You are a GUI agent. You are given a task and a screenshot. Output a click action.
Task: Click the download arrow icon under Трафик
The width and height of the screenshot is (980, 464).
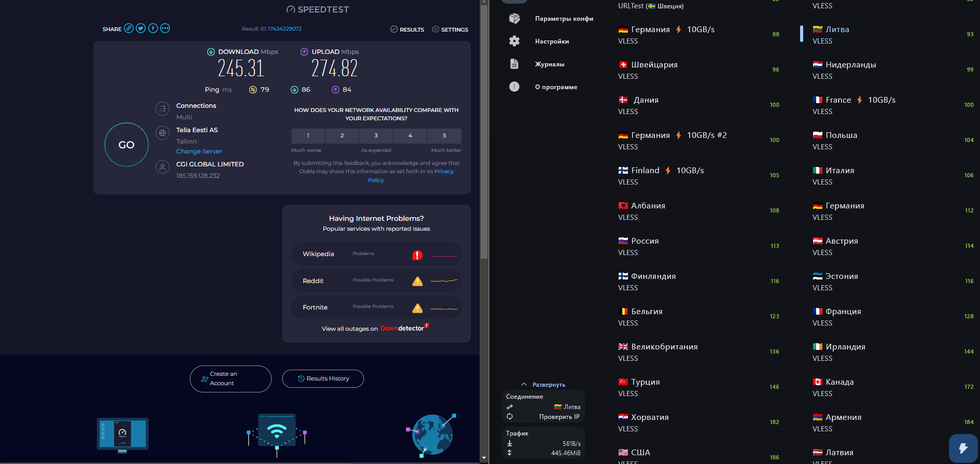coord(510,443)
